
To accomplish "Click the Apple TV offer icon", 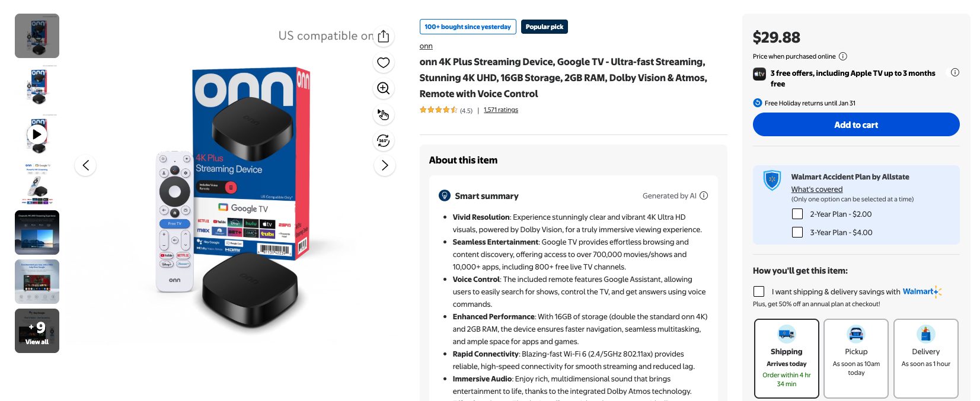I will pos(759,73).
